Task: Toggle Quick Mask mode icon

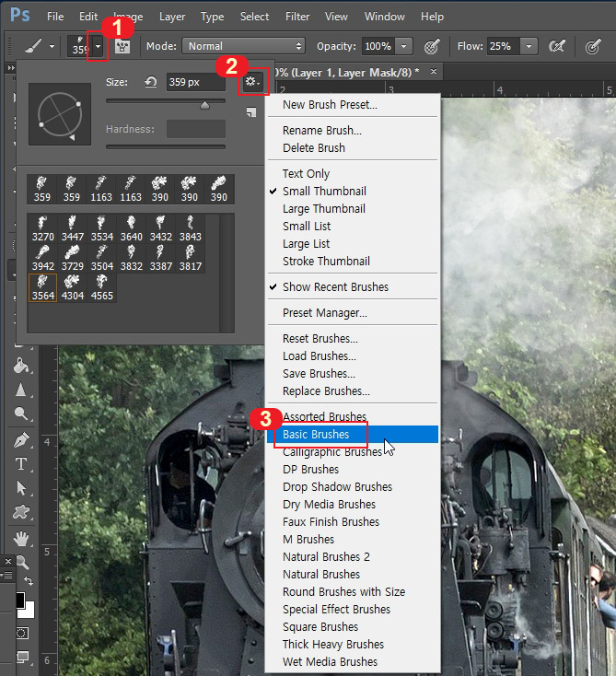Action: [21, 633]
